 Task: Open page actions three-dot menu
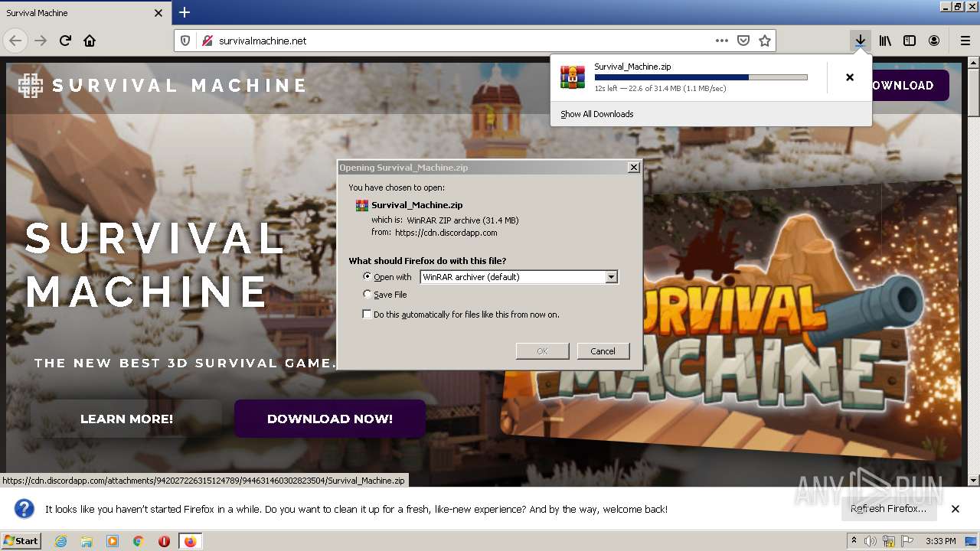pos(722,41)
